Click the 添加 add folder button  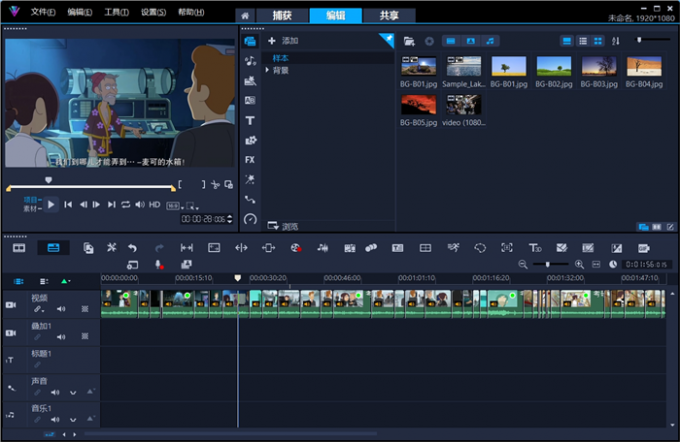(x=283, y=41)
